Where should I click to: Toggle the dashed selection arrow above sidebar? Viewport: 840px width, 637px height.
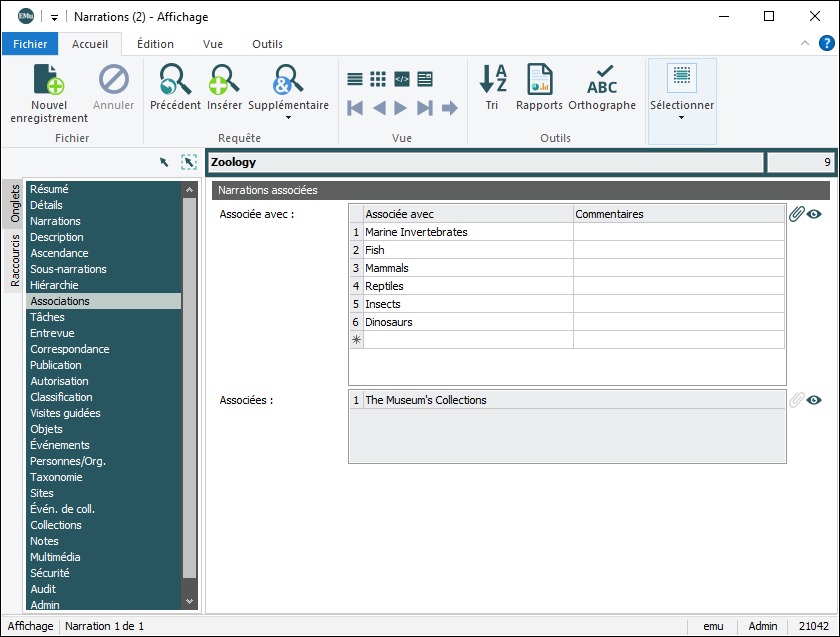pos(188,162)
